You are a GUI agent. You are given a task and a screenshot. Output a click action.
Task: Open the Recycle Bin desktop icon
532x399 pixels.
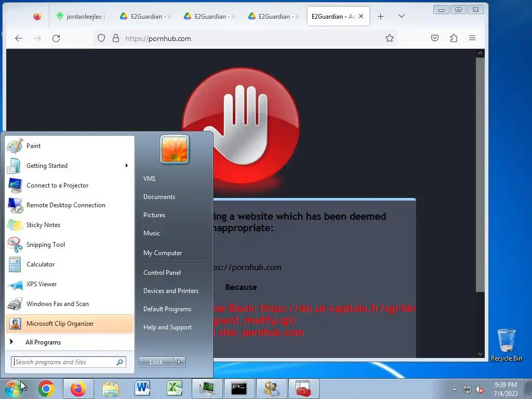506,345
